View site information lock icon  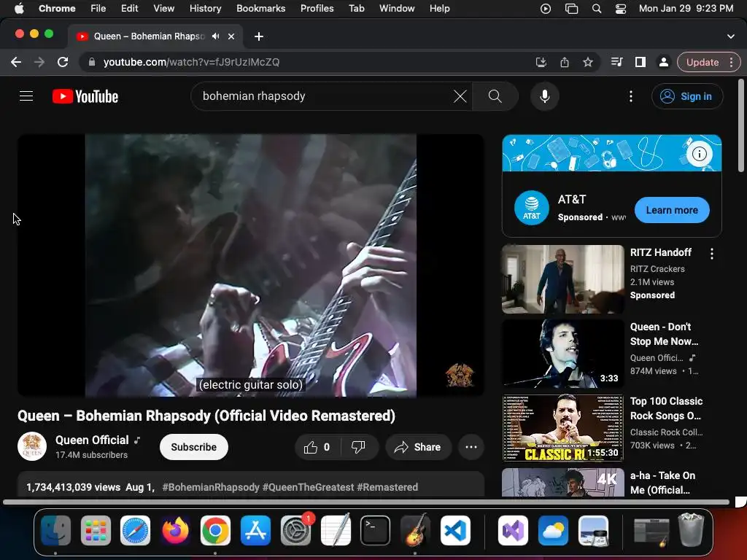(92, 62)
